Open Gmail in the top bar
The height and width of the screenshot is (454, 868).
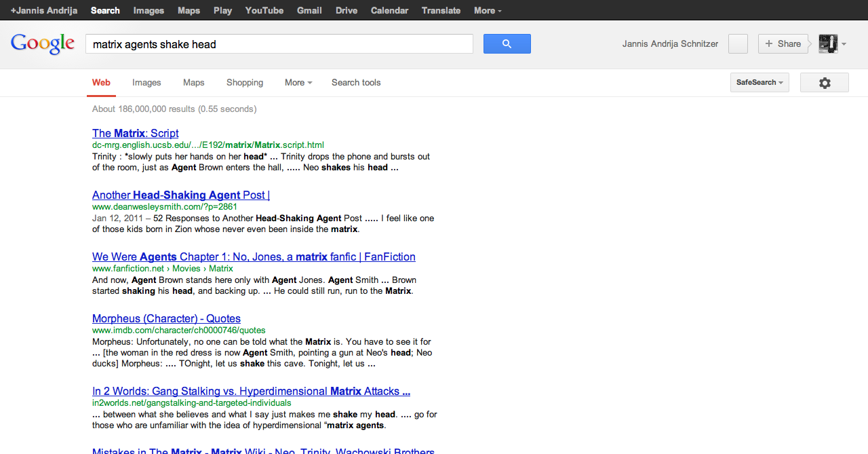(309, 10)
